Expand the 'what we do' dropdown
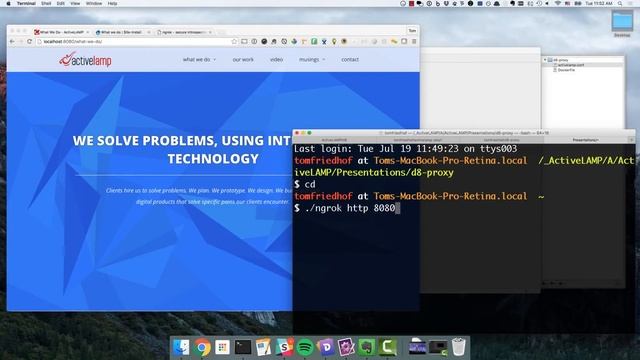Screen dimensions: 640x360 coord(199,60)
